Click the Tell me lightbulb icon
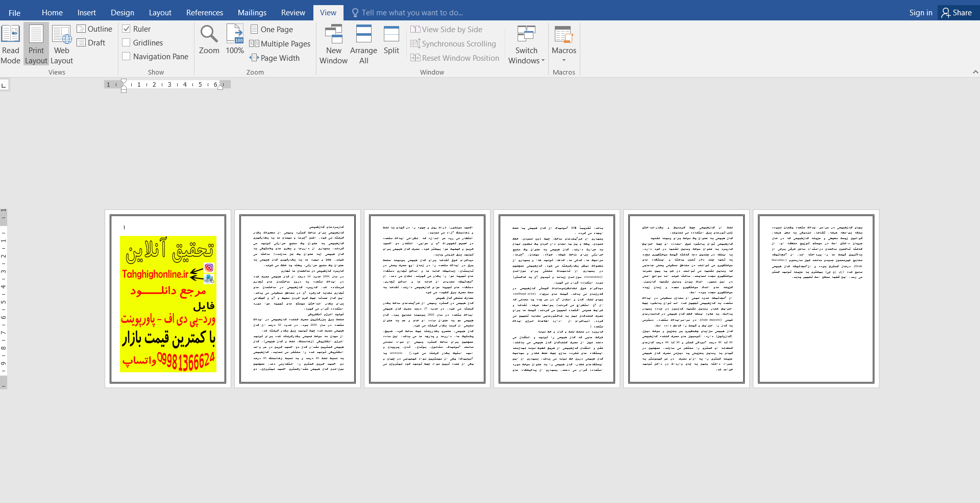 [x=355, y=12]
